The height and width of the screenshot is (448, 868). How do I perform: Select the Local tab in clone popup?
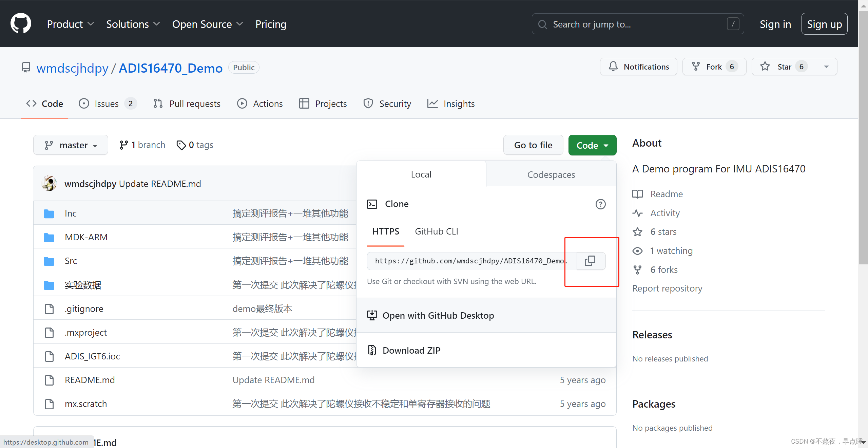click(421, 174)
